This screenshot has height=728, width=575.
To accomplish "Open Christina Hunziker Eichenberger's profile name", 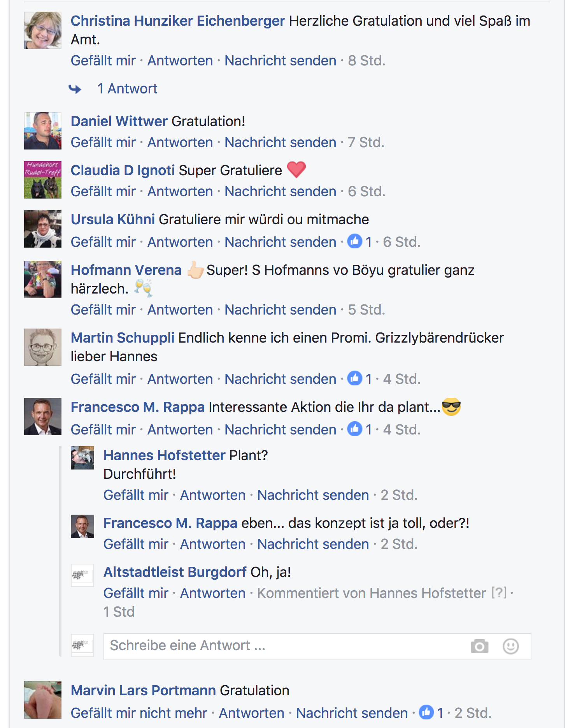I will click(178, 21).
